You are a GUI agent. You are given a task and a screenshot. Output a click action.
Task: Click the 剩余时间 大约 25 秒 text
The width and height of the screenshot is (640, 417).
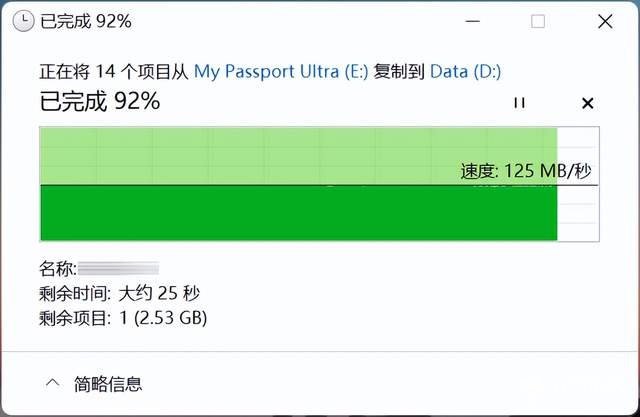pyautogui.click(x=119, y=293)
